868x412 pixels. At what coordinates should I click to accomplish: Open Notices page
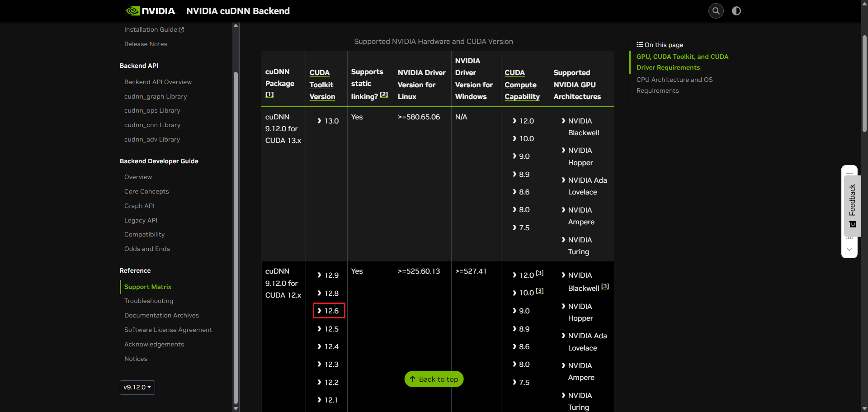tap(136, 359)
